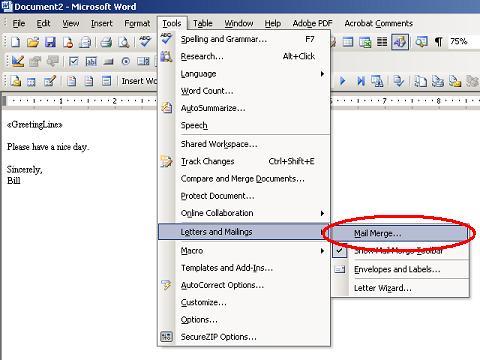
Task: Expand the Language submenu arrow
Action: pos(322,74)
